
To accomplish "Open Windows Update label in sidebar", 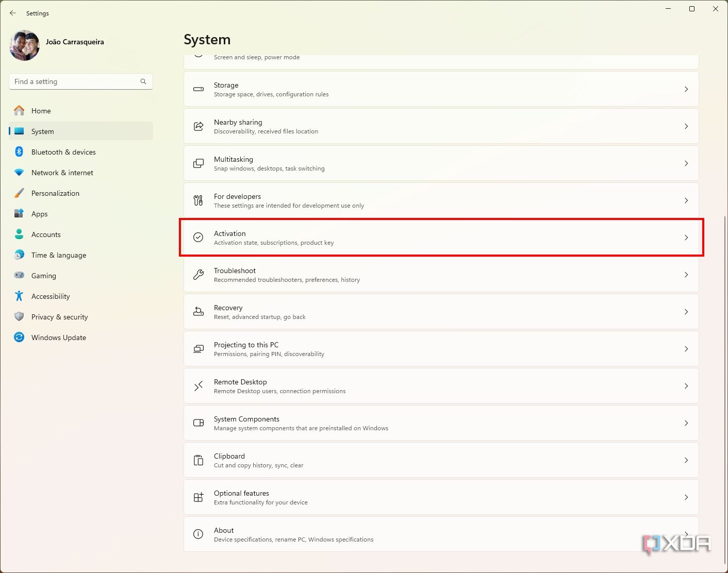I will [59, 338].
